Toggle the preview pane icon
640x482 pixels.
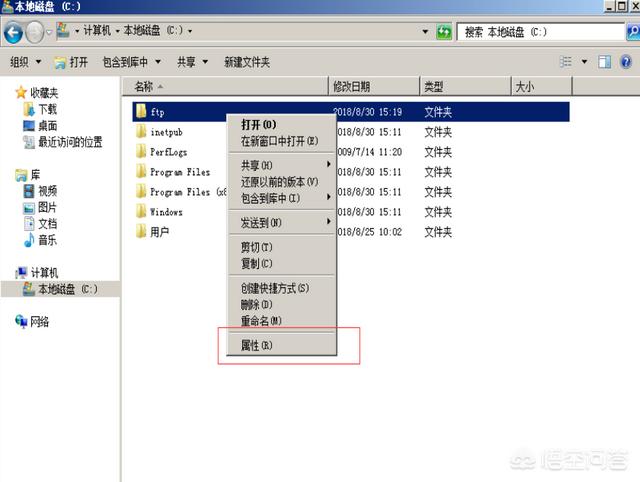click(x=604, y=62)
